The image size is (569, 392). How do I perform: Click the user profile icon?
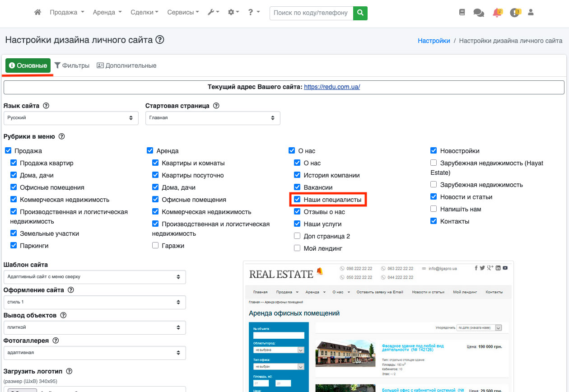pyautogui.click(x=531, y=13)
